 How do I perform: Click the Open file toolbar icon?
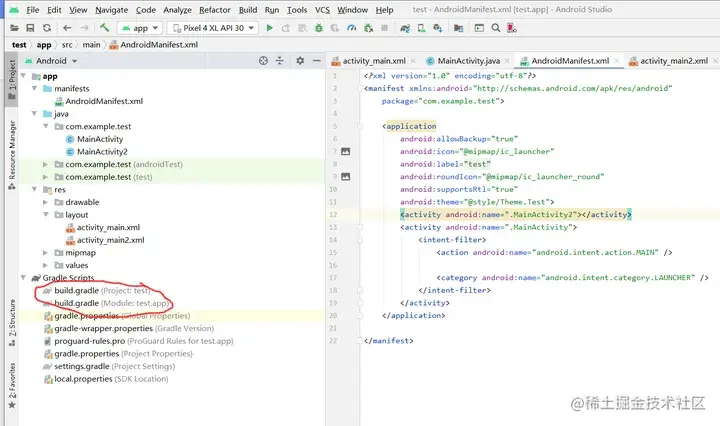[14, 28]
